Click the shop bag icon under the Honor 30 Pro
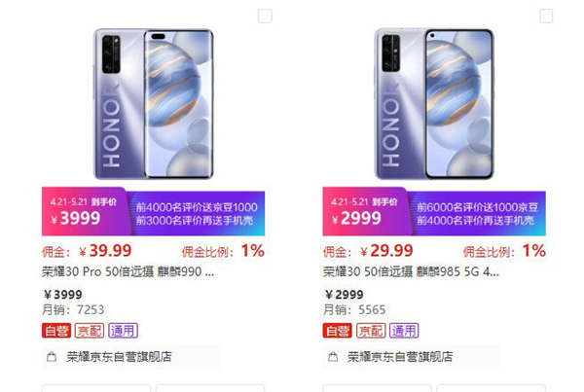 52,357
